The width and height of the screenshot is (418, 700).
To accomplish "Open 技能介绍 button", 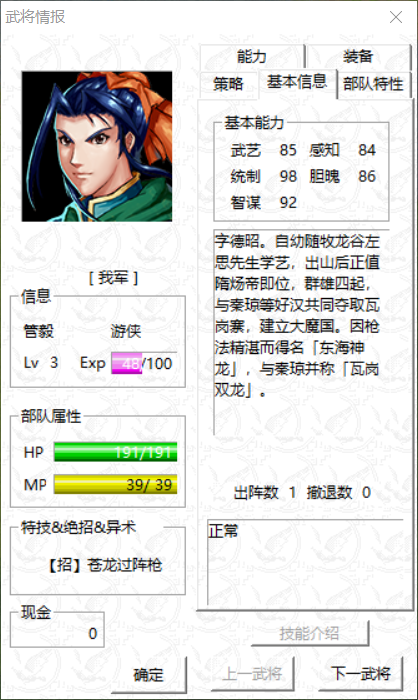I will click(309, 633).
